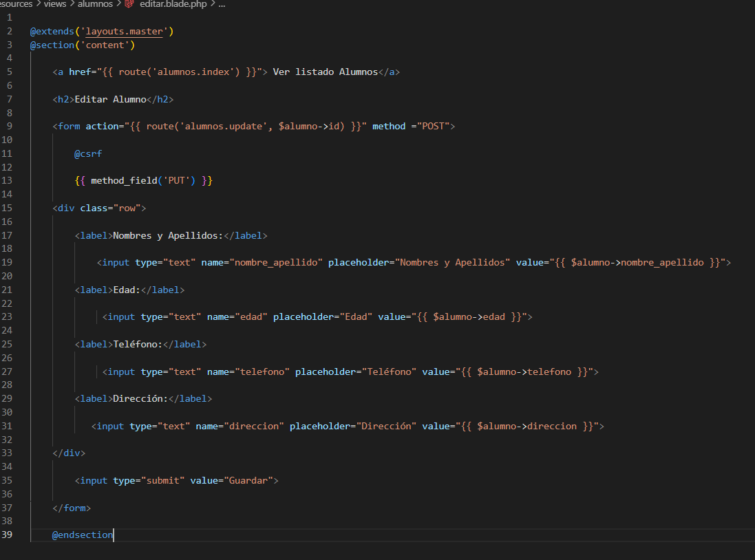Select line number 9 in the gutter
755x560 pixels.
click(x=9, y=126)
